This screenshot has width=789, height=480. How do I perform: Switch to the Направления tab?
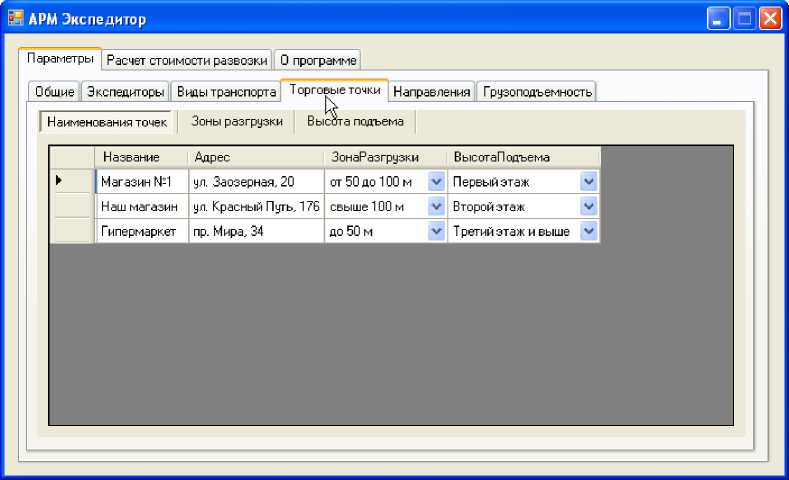click(x=431, y=92)
